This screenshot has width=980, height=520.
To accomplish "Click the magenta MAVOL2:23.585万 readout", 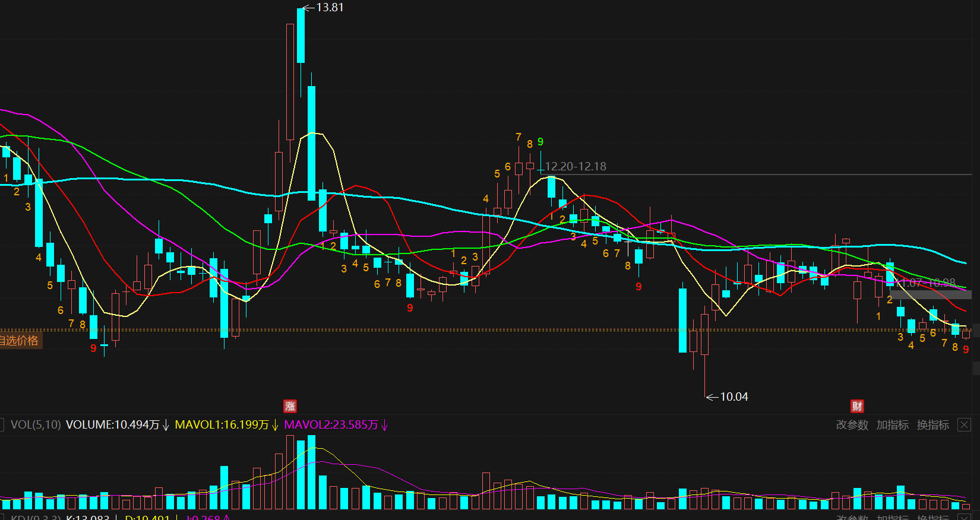I will (x=331, y=425).
